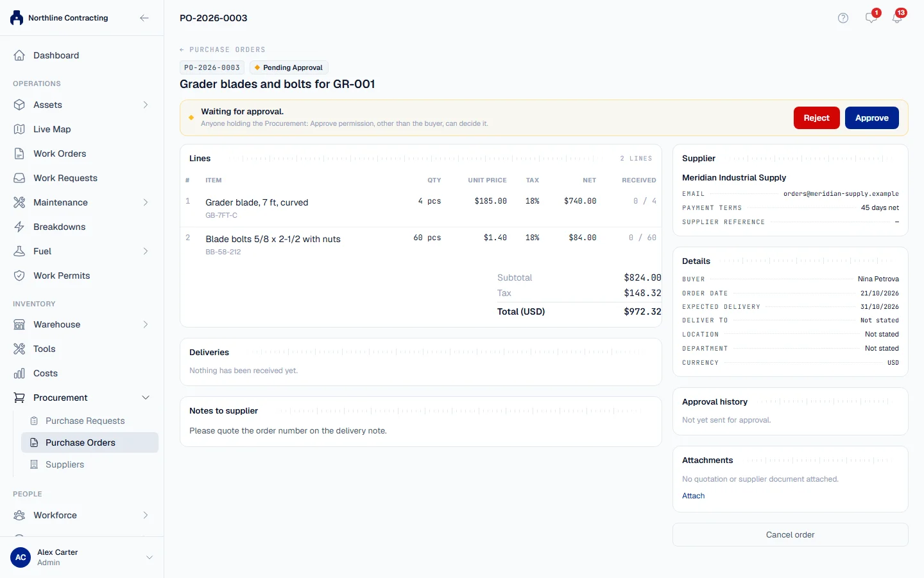Click the Live Map icon
Viewport: 924px width, 578px height.
tap(19, 129)
